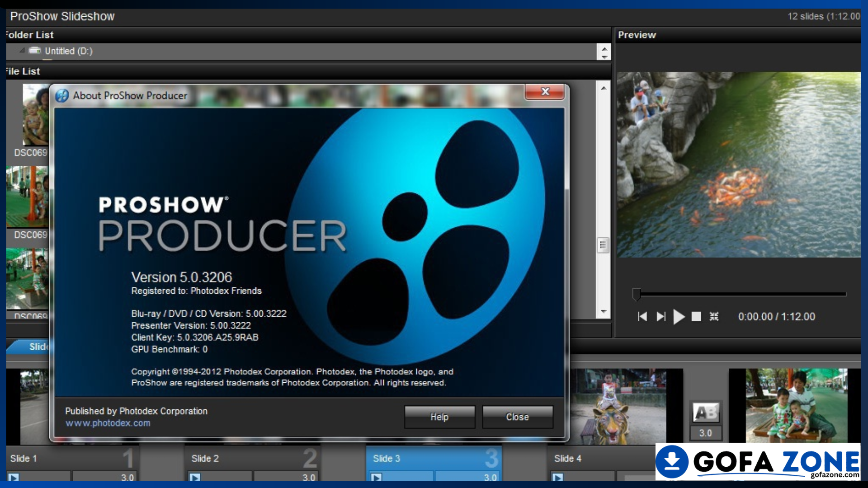Screen dimensions: 868x488
Task: Click the 12 slides (1:12.00) summary text
Action: click(x=824, y=16)
